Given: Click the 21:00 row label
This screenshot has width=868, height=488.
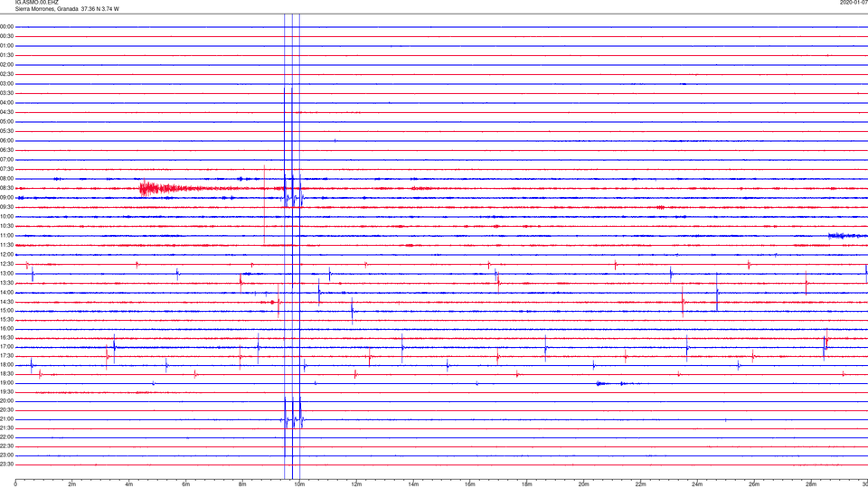Looking at the screenshot, I should (x=6, y=418).
